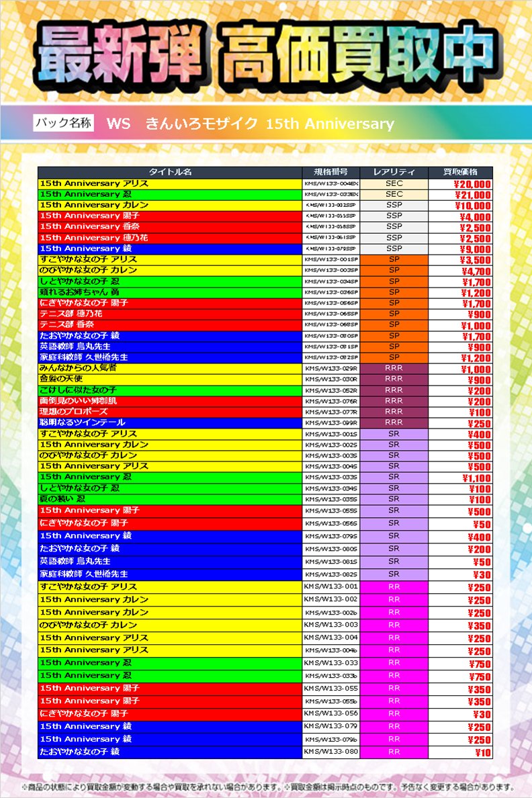The width and height of the screenshot is (532, 798).
Task: Select card number KMS/W133-003 in RR rows
Action: [331, 625]
